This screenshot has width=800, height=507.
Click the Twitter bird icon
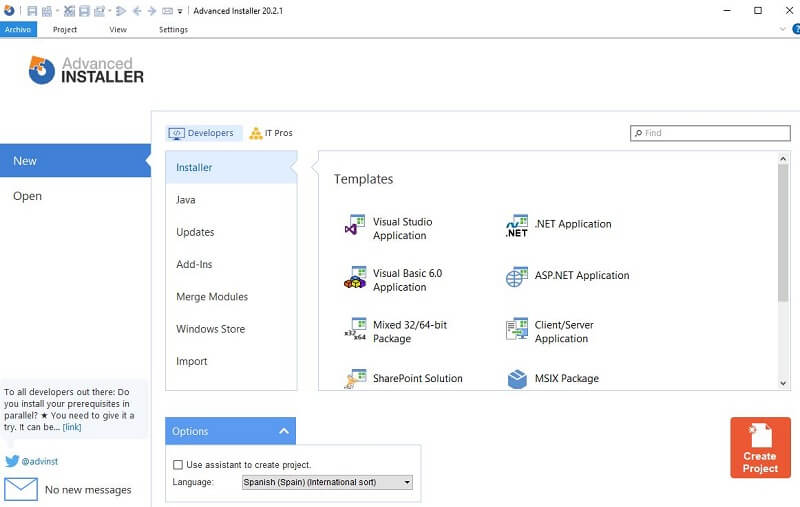[x=12, y=461]
